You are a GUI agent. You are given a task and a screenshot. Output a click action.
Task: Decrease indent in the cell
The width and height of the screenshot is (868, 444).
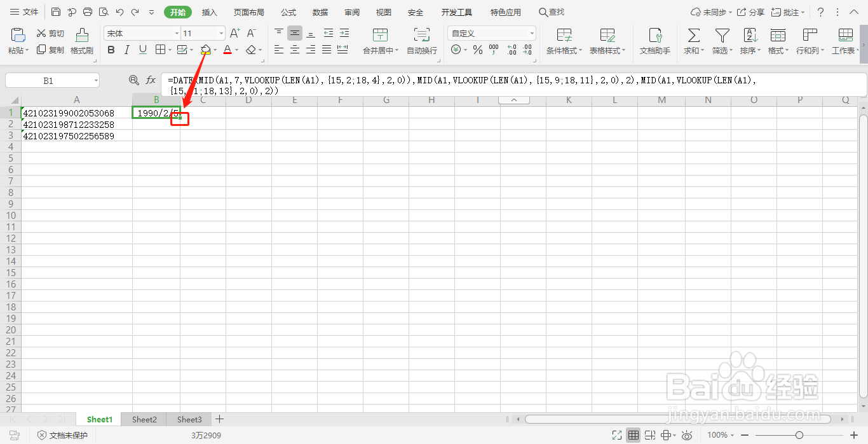[328, 33]
